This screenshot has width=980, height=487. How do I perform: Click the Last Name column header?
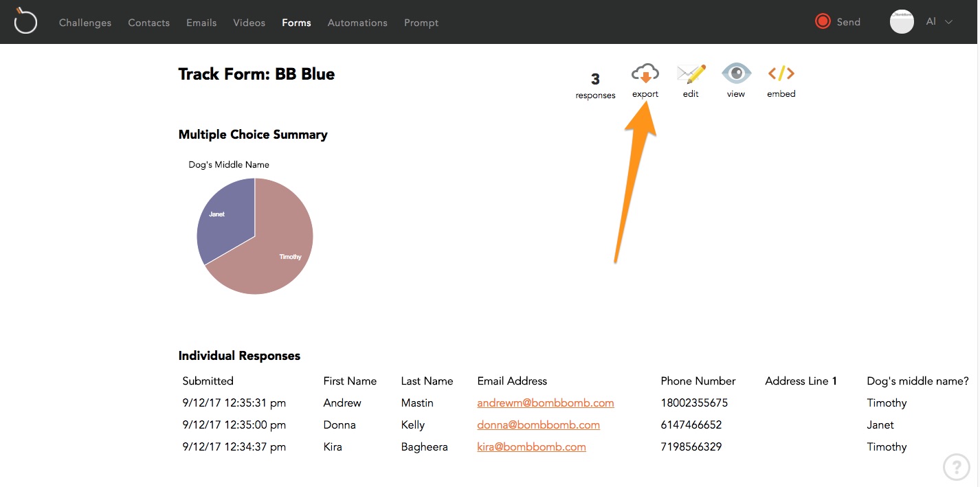pyautogui.click(x=427, y=381)
